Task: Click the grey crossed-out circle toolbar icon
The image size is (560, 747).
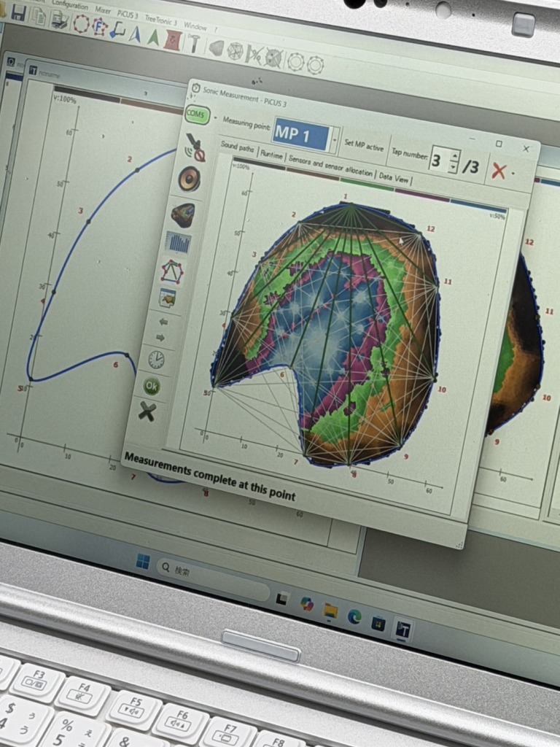Action: coord(273,58)
